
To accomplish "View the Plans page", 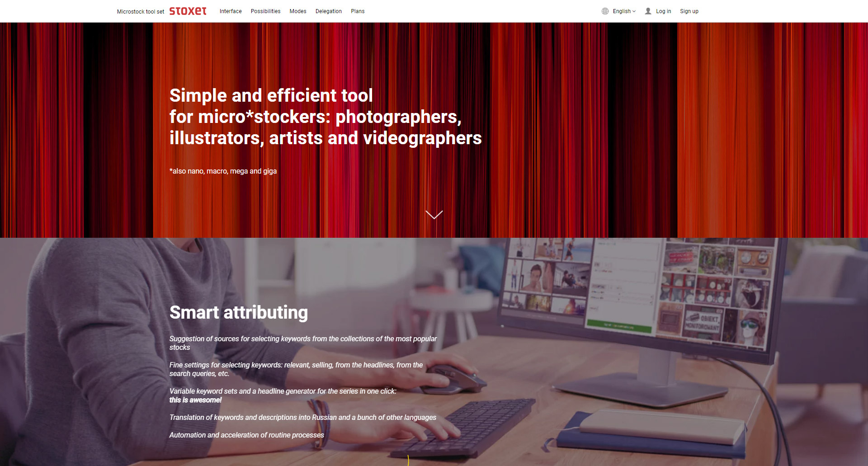I will tap(358, 11).
